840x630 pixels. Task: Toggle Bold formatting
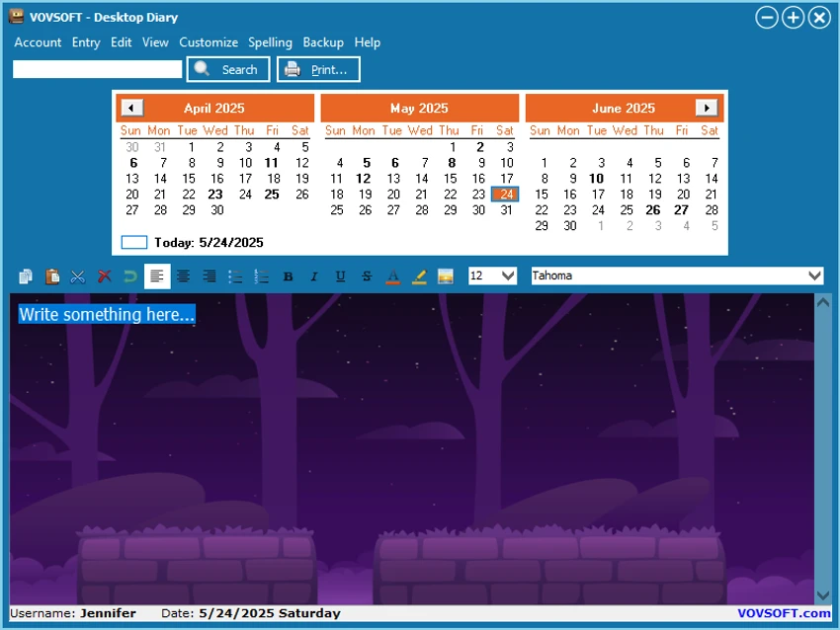(288, 276)
